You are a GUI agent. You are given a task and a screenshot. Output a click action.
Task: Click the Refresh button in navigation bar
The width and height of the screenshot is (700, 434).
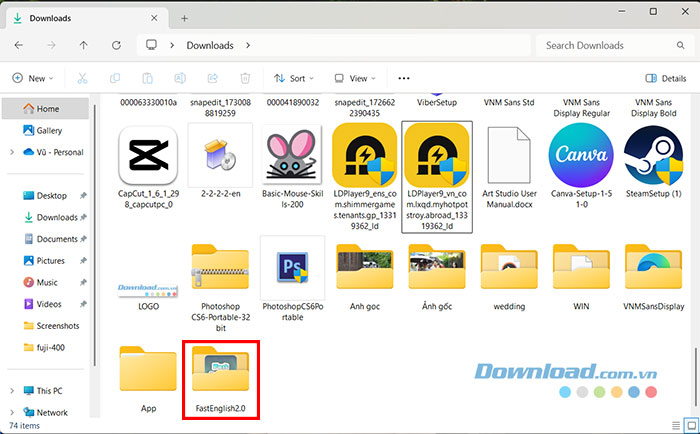(116, 45)
